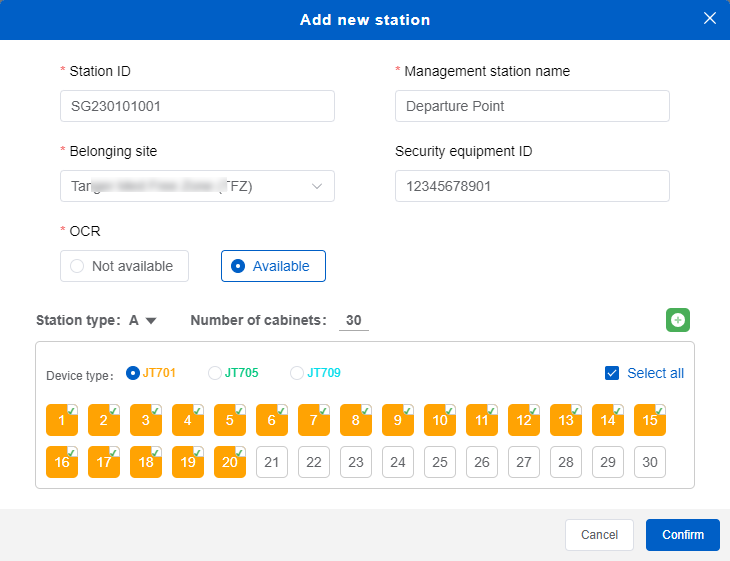Toggle cabinet 20 tile
Image resolution: width=730 pixels, height=561 pixels.
pos(230,462)
